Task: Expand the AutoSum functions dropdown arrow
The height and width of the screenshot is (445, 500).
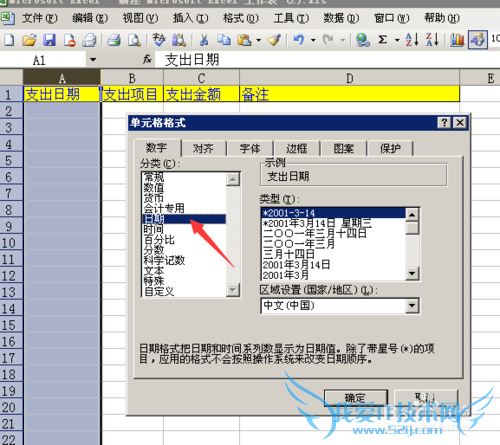Action: click(397, 40)
